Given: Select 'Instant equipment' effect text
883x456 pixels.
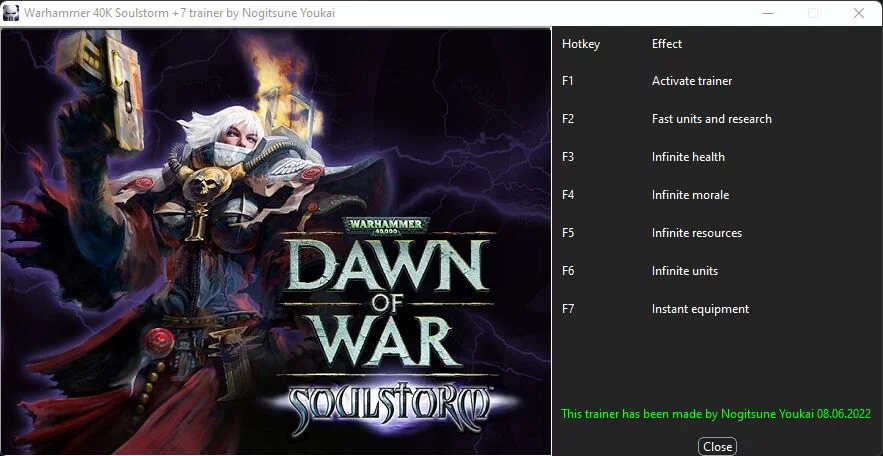Looking at the screenshot, I should point(701,309).
